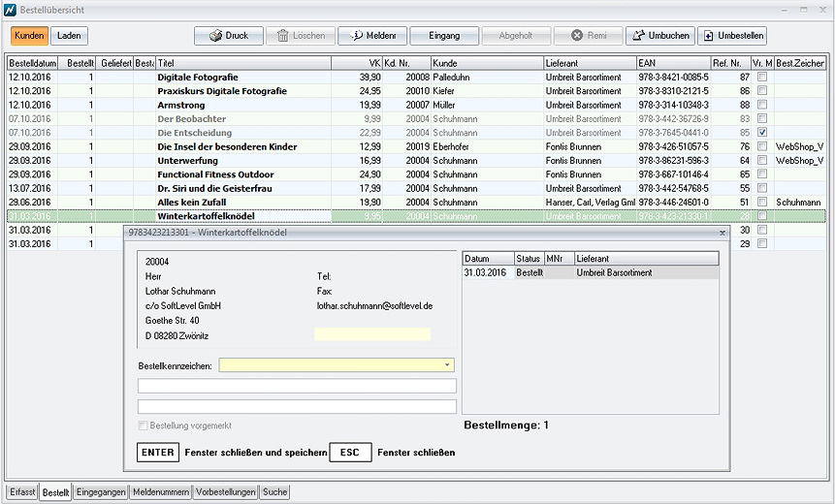Screen dimensions: 835x504
Task: Check Vr. M box for Digitale Fotografie
Action: click(x=762, y=77)
